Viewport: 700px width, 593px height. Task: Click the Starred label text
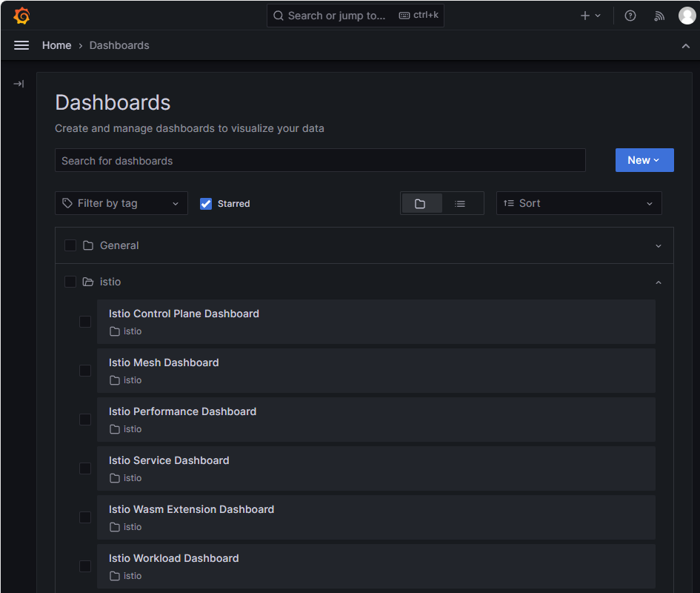234,204
